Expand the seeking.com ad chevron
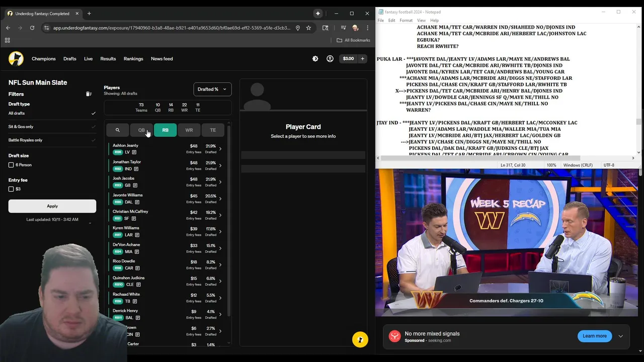The width and height of the screenshot is (644, 362). click(x=620, y=336)
